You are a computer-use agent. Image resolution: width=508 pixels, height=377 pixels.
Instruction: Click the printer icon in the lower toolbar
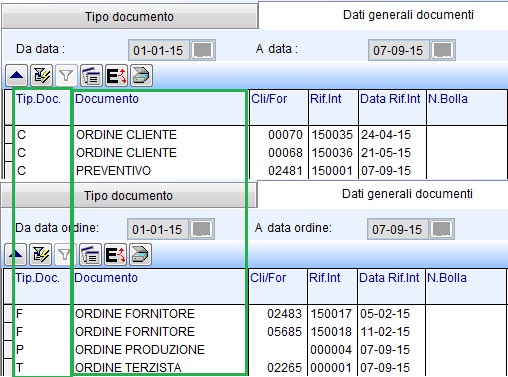click(140, 255)
